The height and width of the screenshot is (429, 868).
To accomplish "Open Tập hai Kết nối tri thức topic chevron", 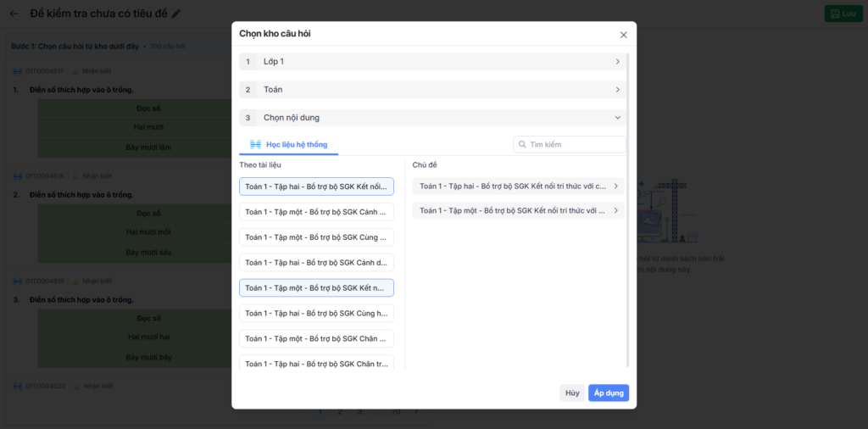I will [x=615, y=186].
